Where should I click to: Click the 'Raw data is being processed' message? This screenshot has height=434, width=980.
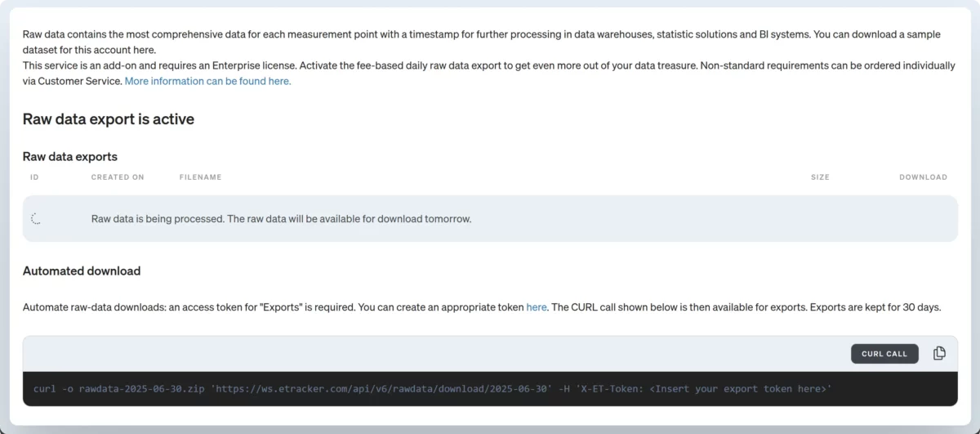click(x=282, y=219)
